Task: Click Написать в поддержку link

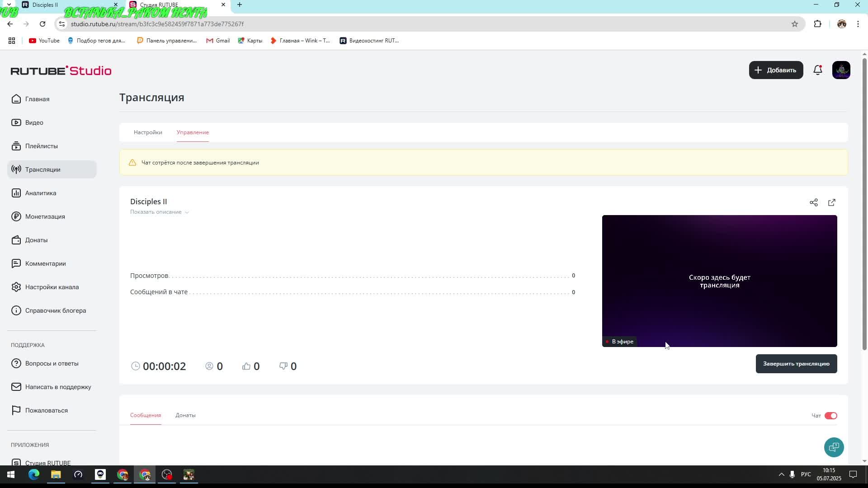Action: click(x=58, y=387)
